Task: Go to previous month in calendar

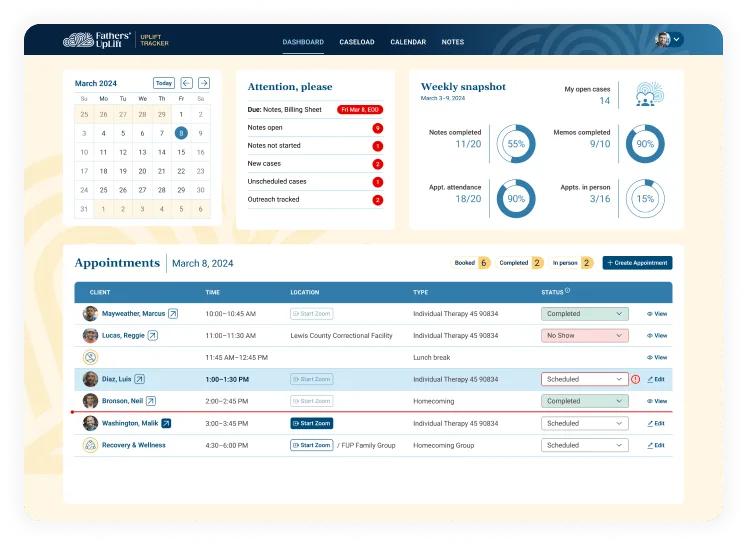Action: point(187,83)
